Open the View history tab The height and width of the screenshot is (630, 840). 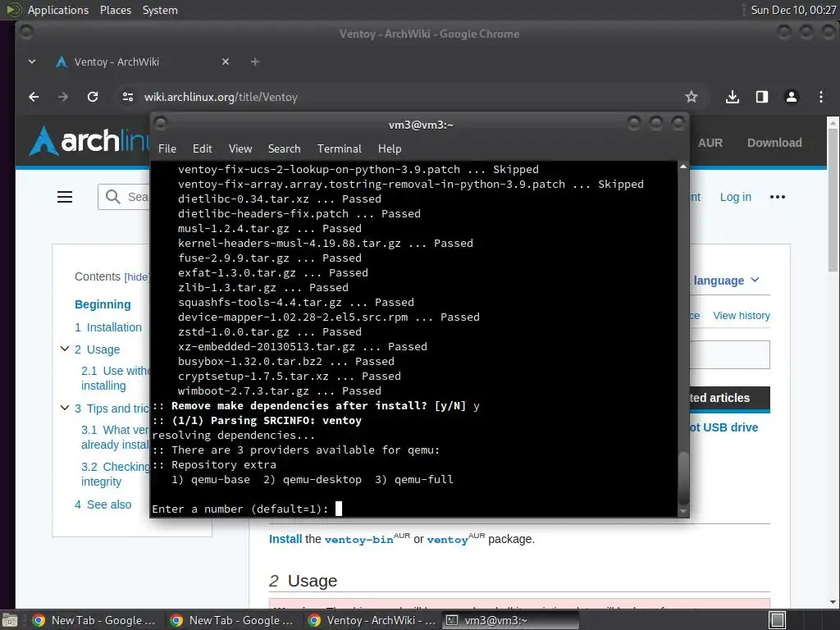[x=741, y=316]
